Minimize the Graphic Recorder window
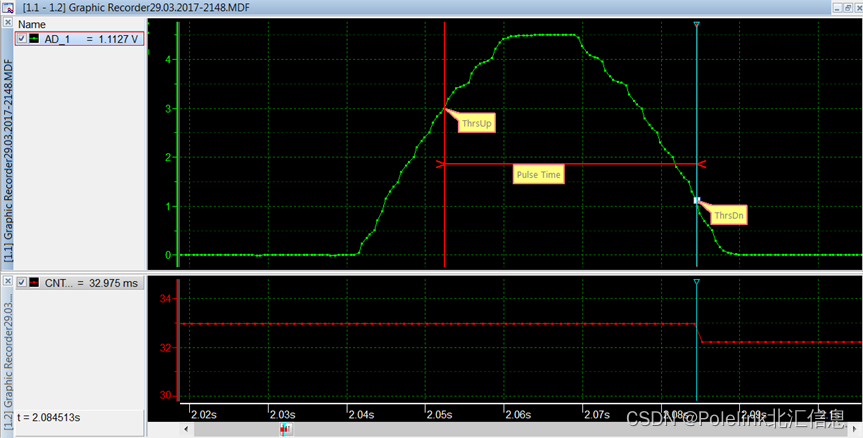The width and height of the screenshot is (863, 438). click(x=838, y=7)
